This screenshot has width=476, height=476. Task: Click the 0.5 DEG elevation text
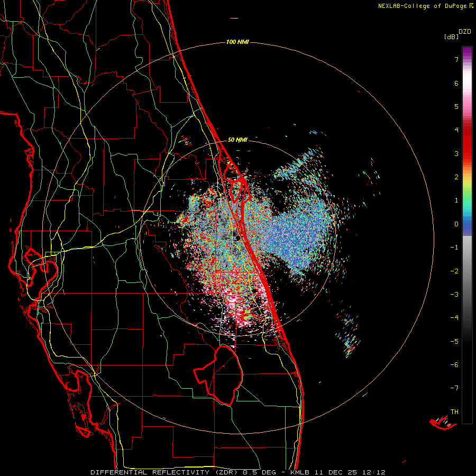tap(260, 472)
